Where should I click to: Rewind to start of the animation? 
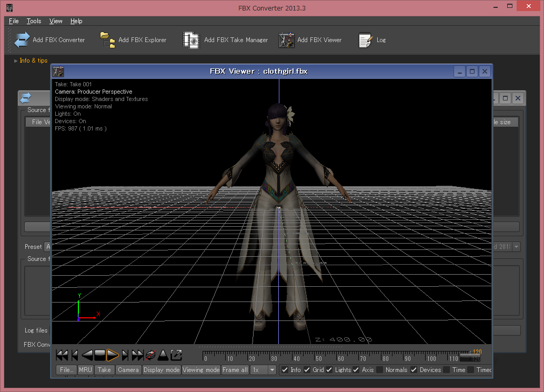click(62, 355)
